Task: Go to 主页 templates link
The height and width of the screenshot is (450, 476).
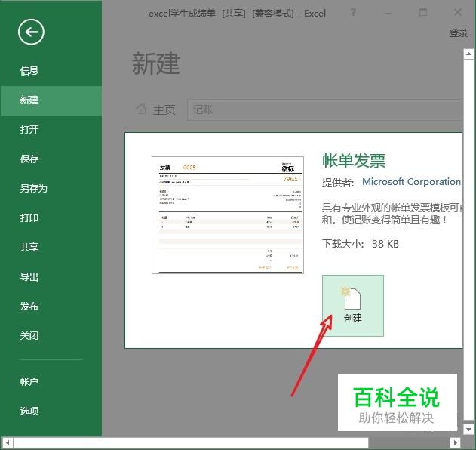Action: tap(164, 109)
